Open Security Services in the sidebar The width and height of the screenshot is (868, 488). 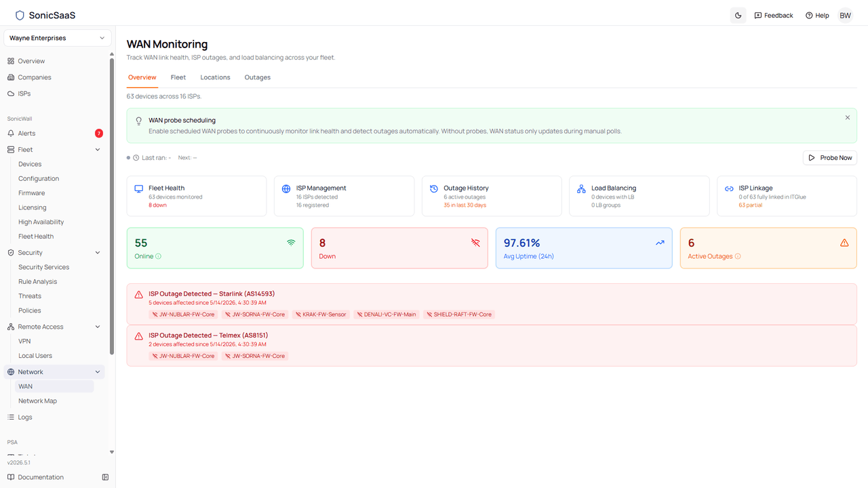click(x=43, y=267)
